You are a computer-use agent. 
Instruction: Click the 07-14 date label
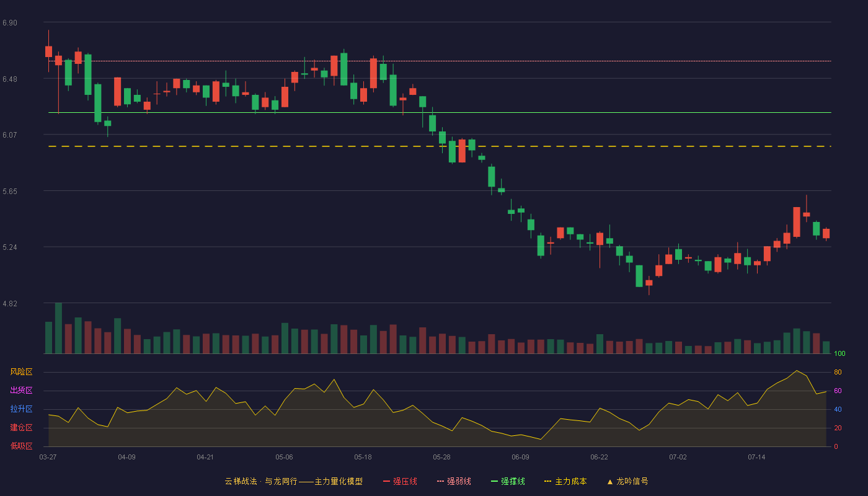(x=756, y=457)
